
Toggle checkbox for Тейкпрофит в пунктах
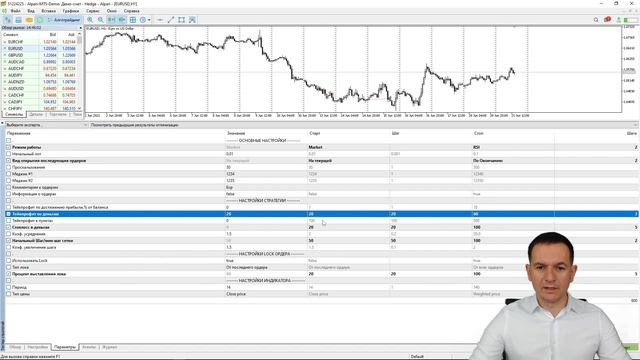(9, 221)
